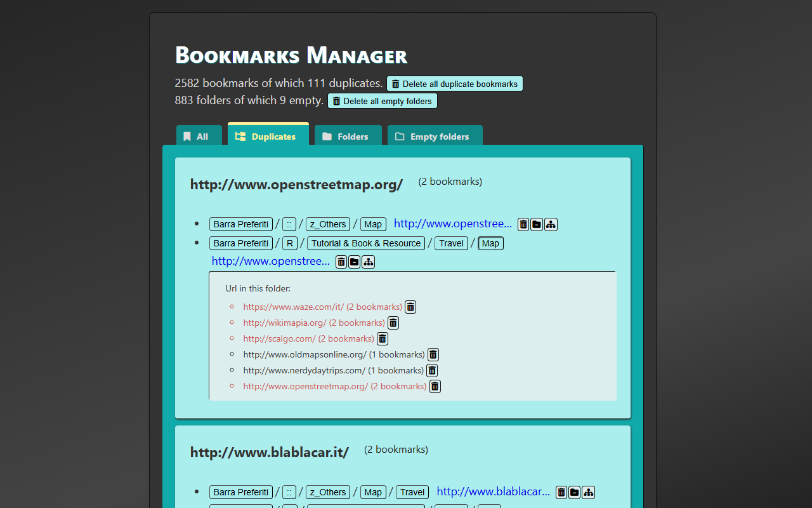This screenshot has height=508, width=812.
Task: Click '(2 bookmarks)' count beside blablacar heading
Action: click(x=396, y=450)
